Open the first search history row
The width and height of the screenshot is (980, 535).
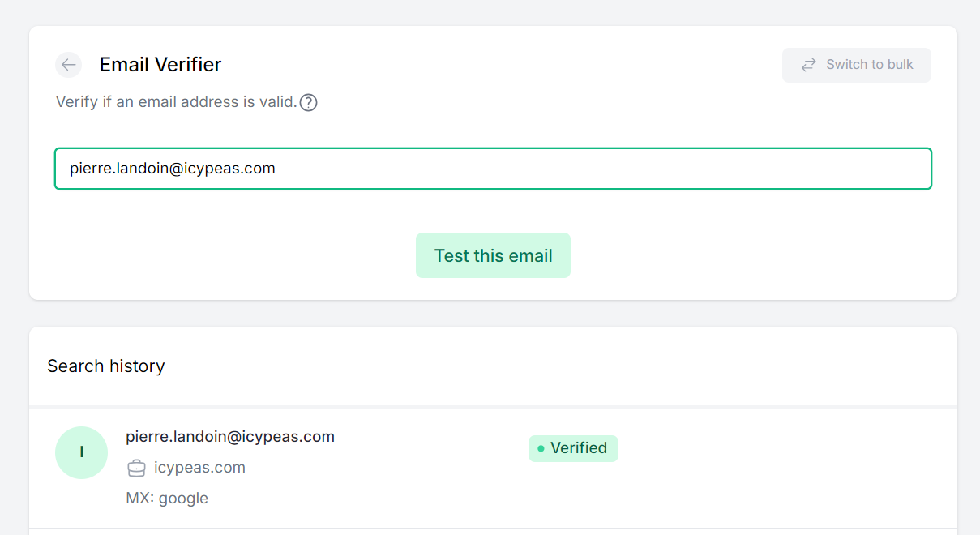click(493, 468)
